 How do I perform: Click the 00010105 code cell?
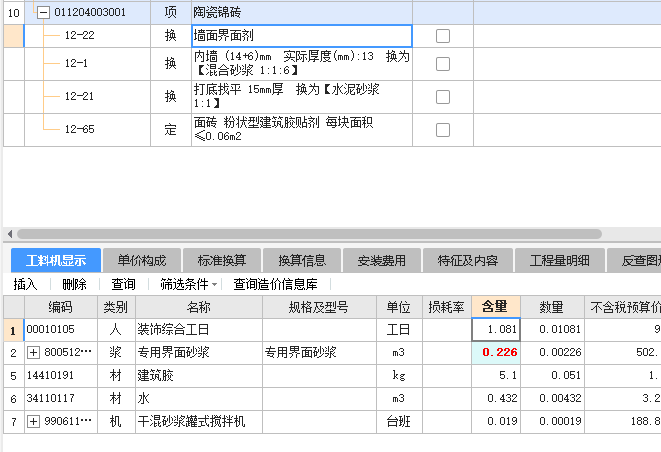pyautogui.click(x=61, y=329)
